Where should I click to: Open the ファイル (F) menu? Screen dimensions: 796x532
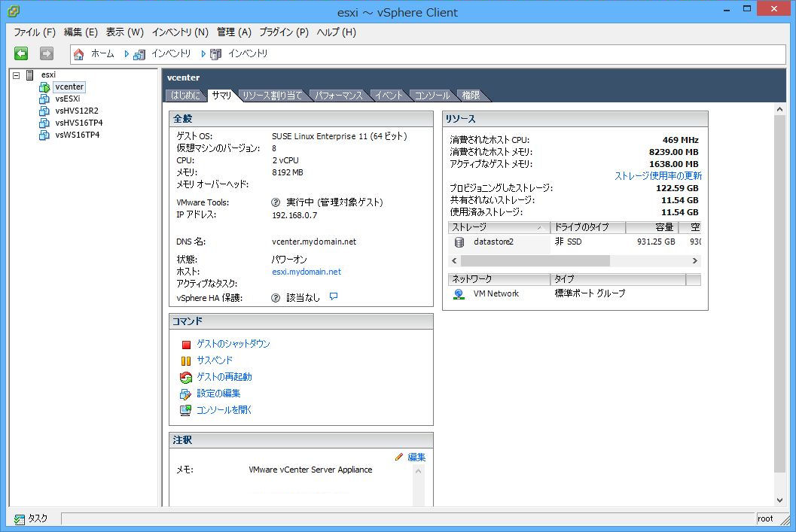tap(35, 32)
